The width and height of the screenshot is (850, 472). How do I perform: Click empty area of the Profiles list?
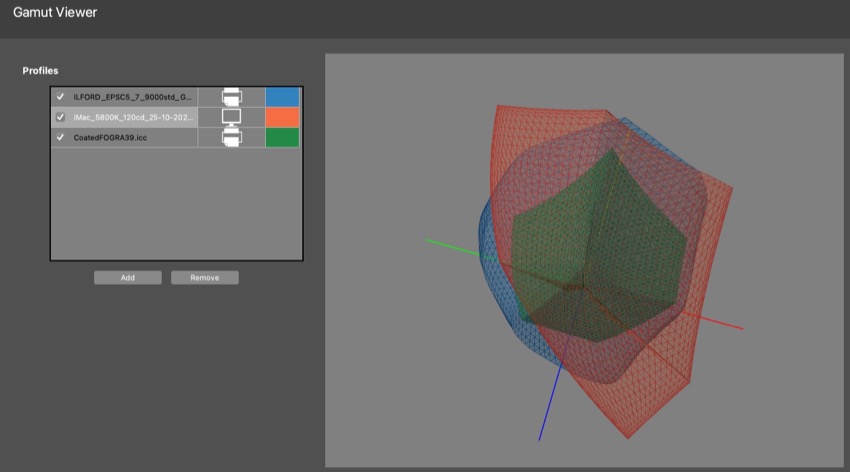pyautogui.click(x=176, y=205)
